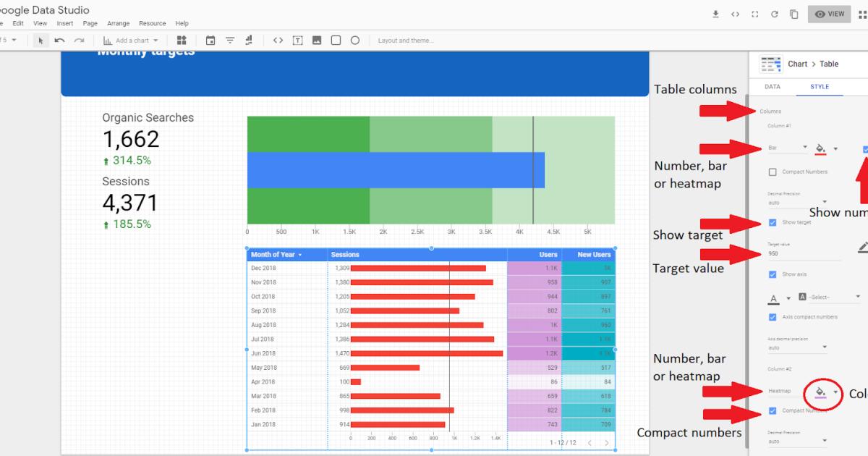
Task: Open the Insert menu
Action: [x=65, y=23]
